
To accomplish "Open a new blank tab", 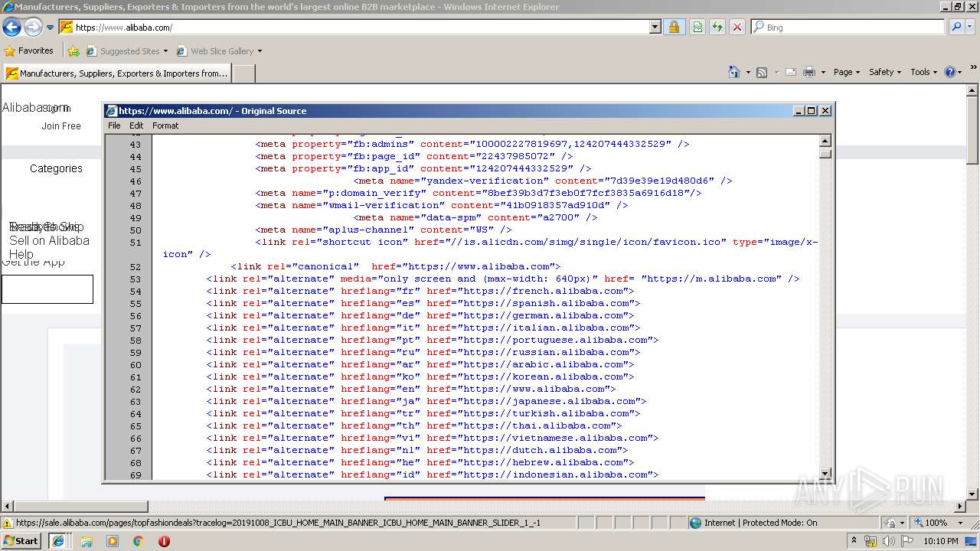I will pyautogui.click(x=243, y=73).
